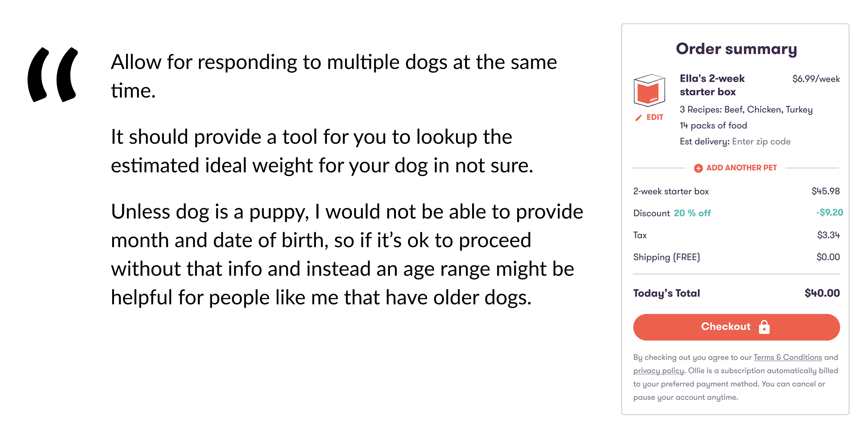The width and height of the screenshot is (868, 440).
Task: Click the 20 % off discount label
Action: (x=692, y=213)
